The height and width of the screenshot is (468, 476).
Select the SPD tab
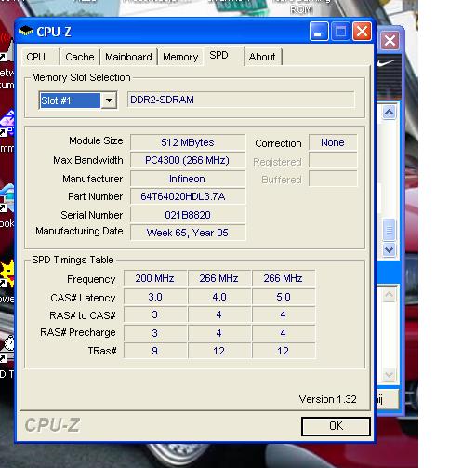(224, 56)
